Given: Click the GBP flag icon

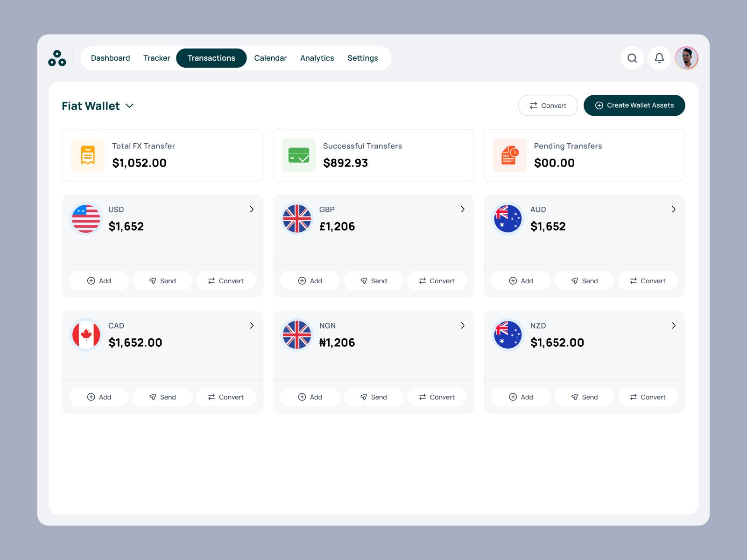Looking at the screenshot, I should (x=296, y=218).
